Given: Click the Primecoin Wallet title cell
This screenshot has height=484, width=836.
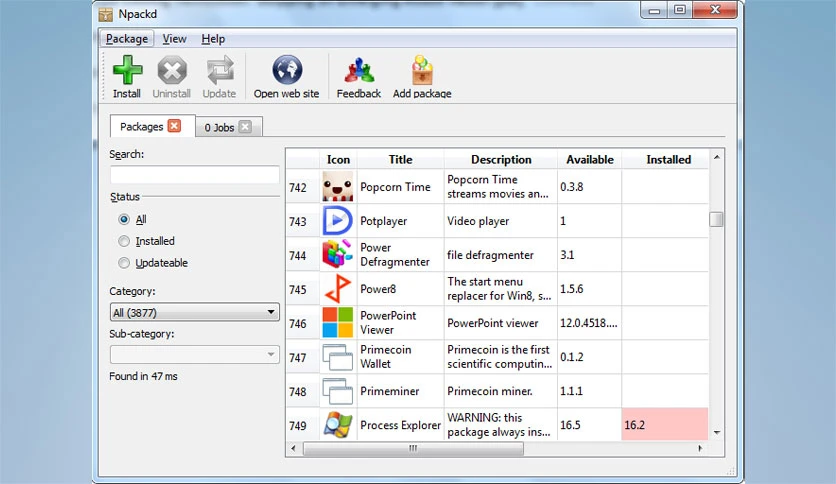Looking at the screenshot, I should pyautogui.click(x=400, y=357).
